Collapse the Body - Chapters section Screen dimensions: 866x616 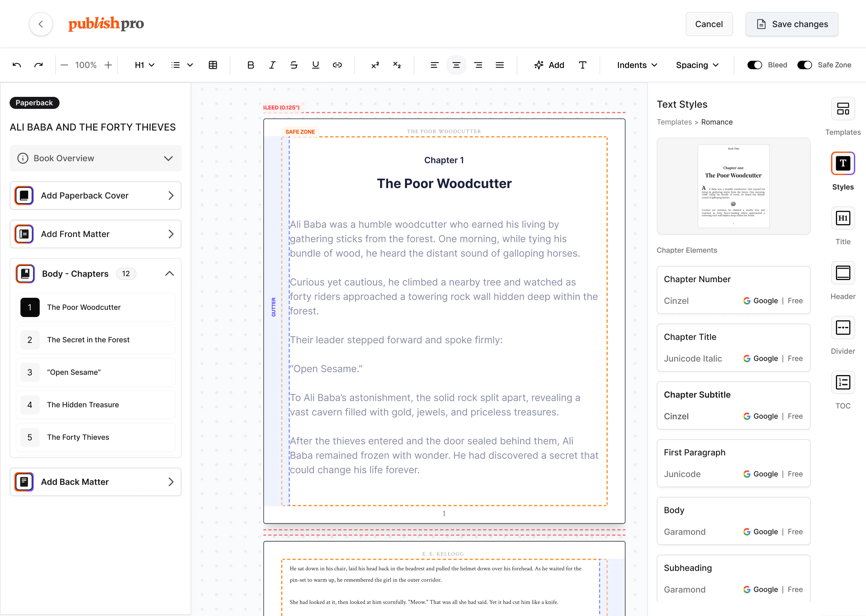point(170,273)
